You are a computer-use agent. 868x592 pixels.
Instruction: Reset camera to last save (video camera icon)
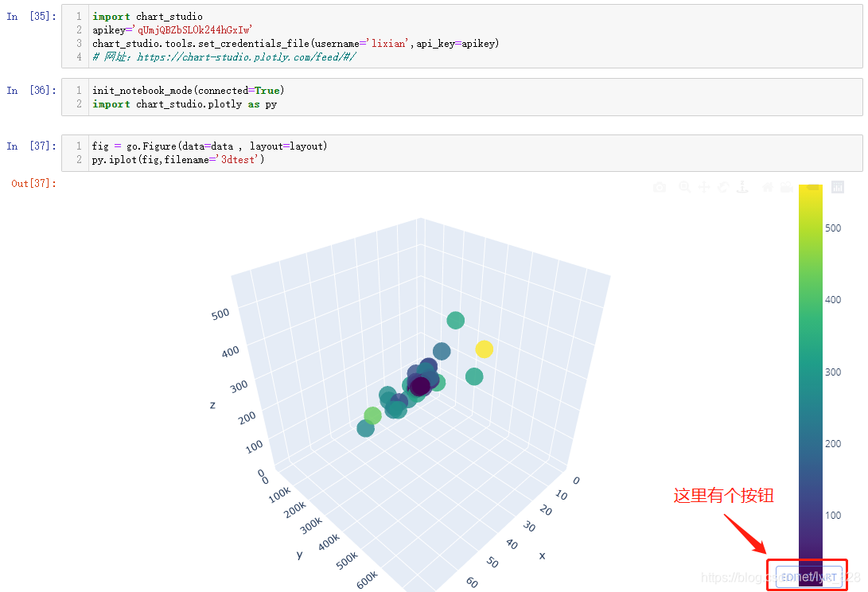pyautogui.click(x=787, y=187)
